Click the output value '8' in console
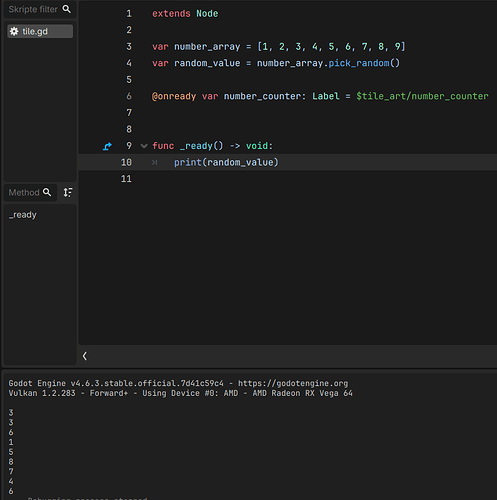497x500 pixels. pos(11,462)
